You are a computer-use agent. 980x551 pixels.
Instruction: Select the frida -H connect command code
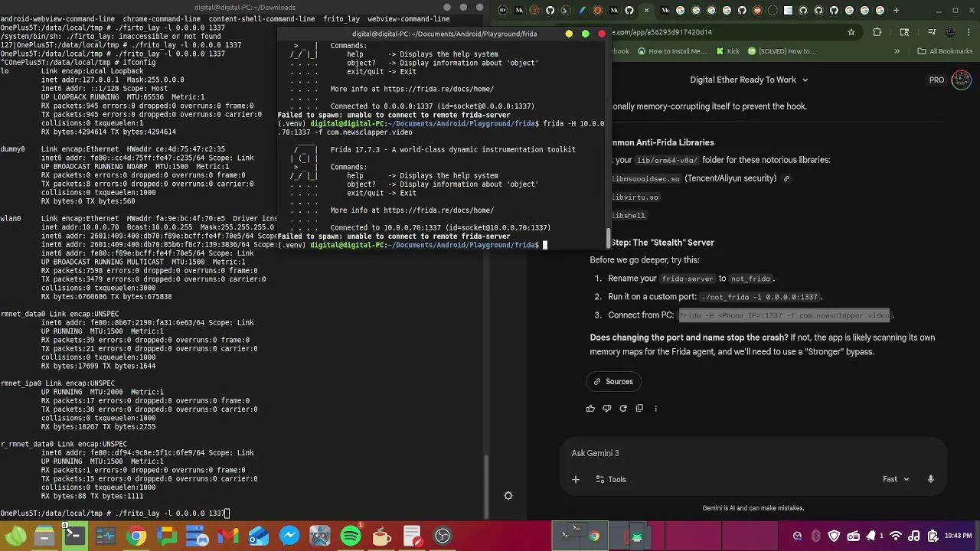[x=785, y=315]
